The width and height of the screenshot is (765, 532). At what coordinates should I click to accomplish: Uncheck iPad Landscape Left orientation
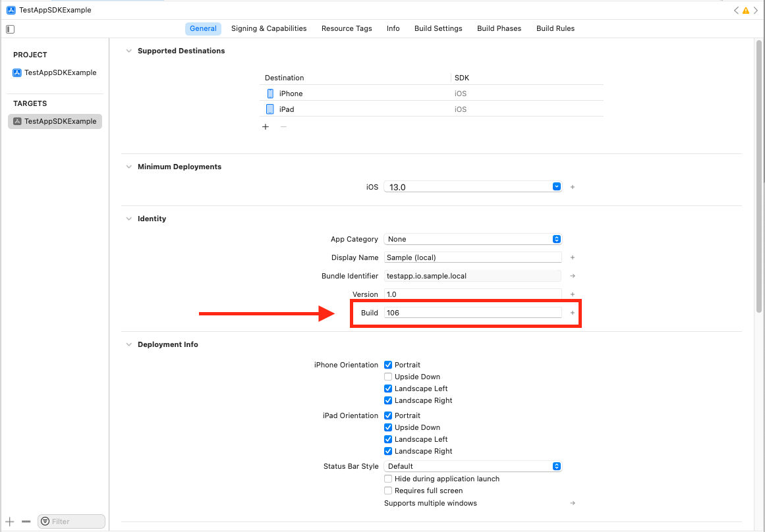pyautogui.click(x=388, y=439)
